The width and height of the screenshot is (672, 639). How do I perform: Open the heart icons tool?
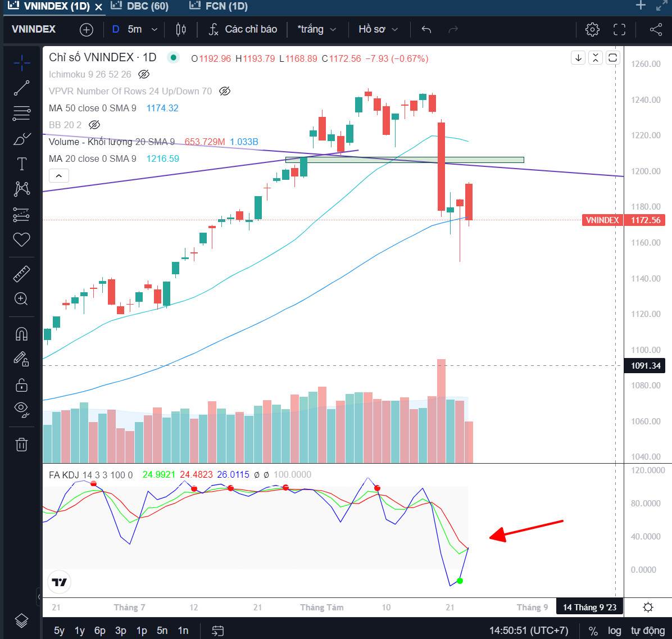[x=21, y=239]
